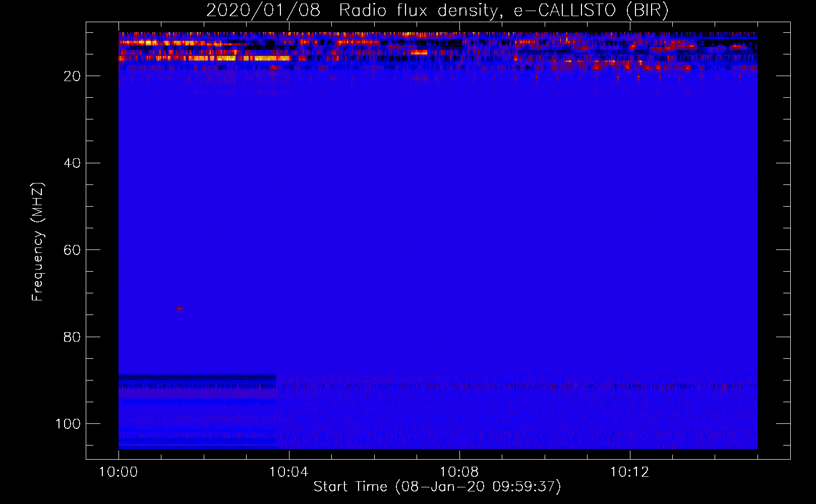Click the 'Frequency (MHZ)' axis label
Viewport: 816px width, 504px height.
click(38, 242)
